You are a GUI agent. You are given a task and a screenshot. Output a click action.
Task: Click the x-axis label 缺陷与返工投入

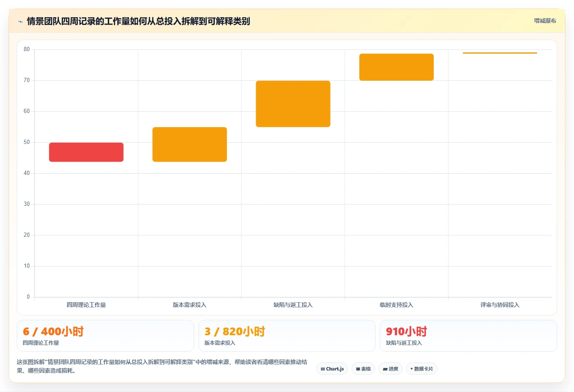(293, 305)
